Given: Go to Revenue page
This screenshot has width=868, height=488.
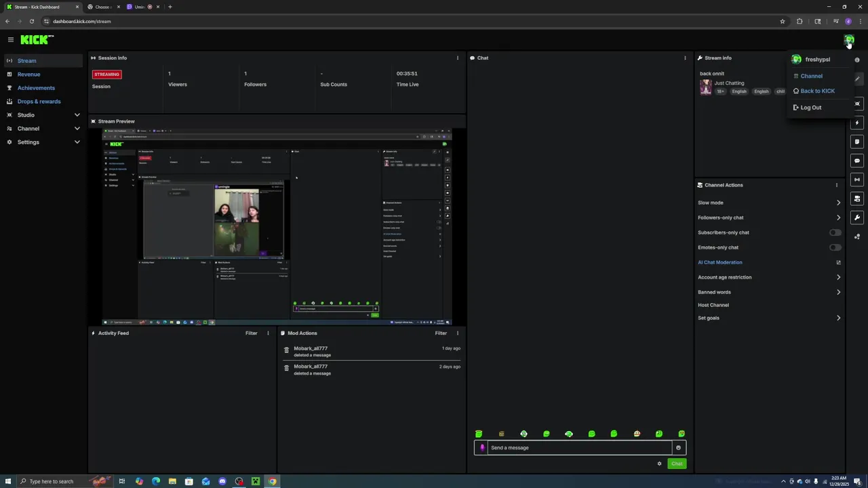Looking at the screenshot, I should point(28,75).
